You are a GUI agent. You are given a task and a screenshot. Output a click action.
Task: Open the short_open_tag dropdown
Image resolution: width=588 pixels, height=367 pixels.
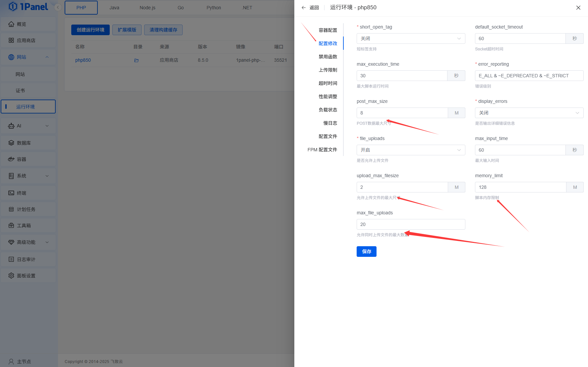[x=411, y=38]
